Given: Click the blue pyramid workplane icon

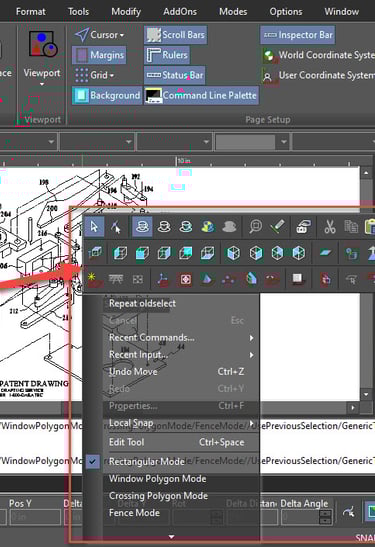Looking at the screenshot, I should (x=207, y=279).
